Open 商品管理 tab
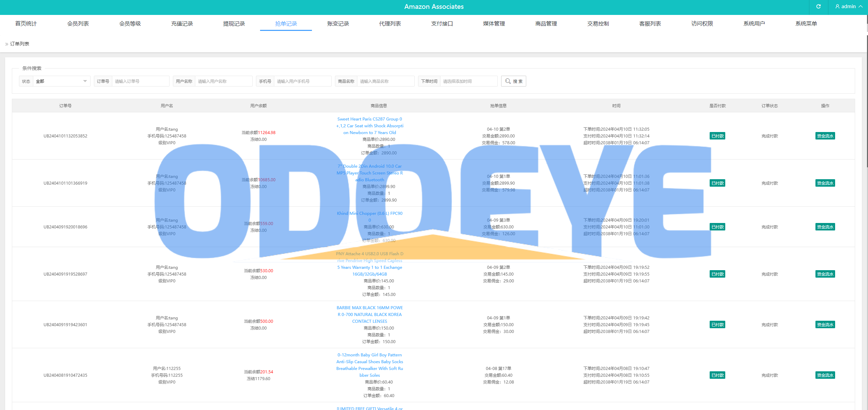Image resolution: width=868 pixels, height=410 pixels. (546, 23)
